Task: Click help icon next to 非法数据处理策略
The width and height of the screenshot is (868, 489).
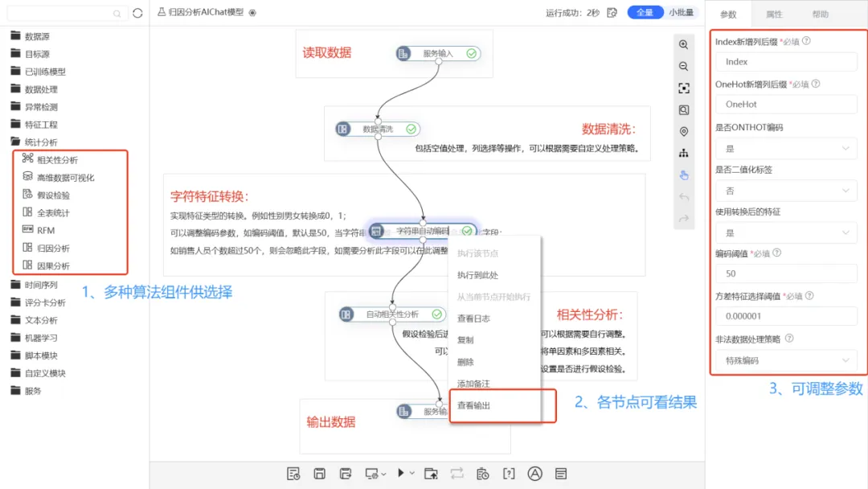Action: [789, 338]
